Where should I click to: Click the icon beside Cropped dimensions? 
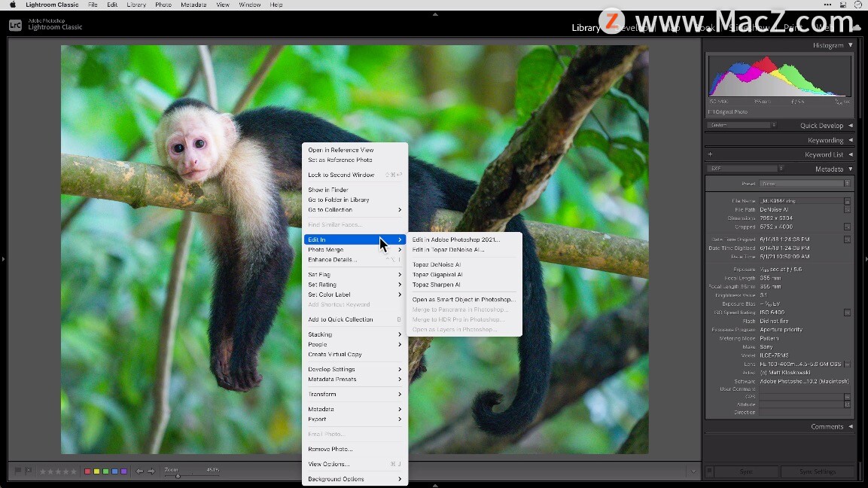[847, 227]
